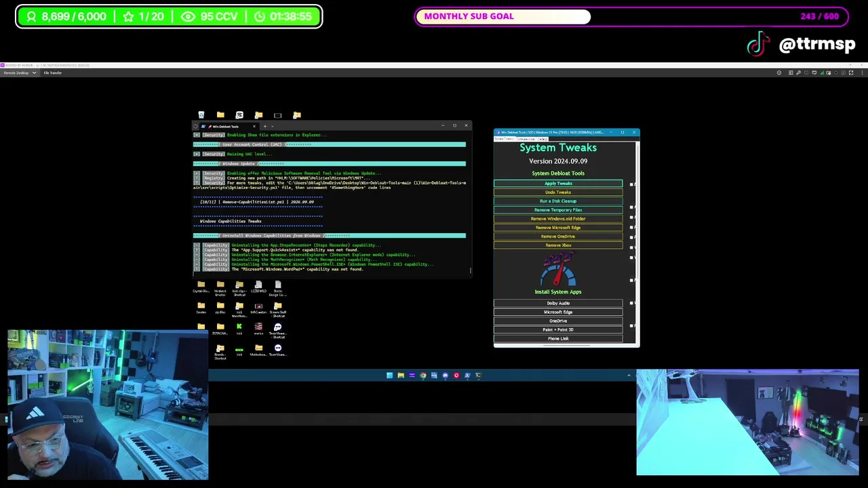Click the Windows Start button on taskbar

(389, 375)
